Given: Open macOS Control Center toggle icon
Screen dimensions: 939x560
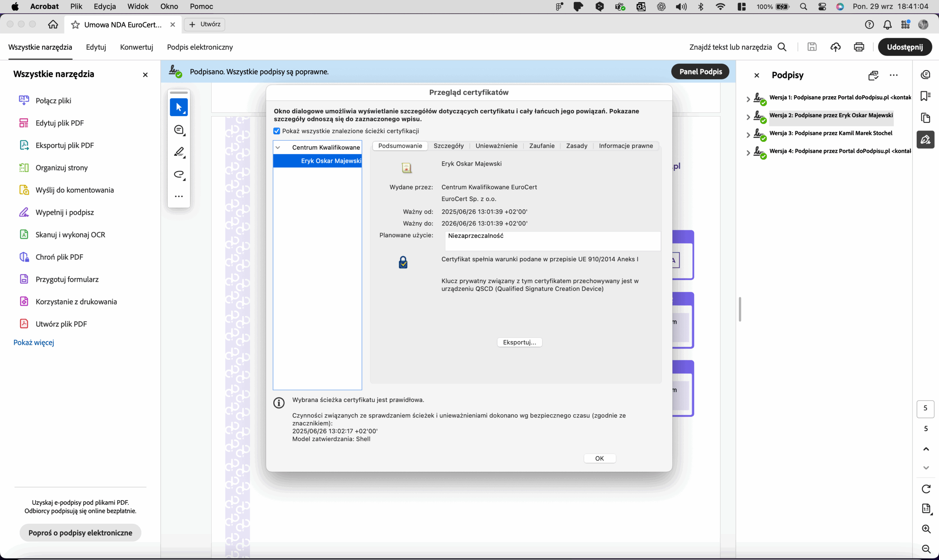Looking at the screenshot, I should coord(822,7).
